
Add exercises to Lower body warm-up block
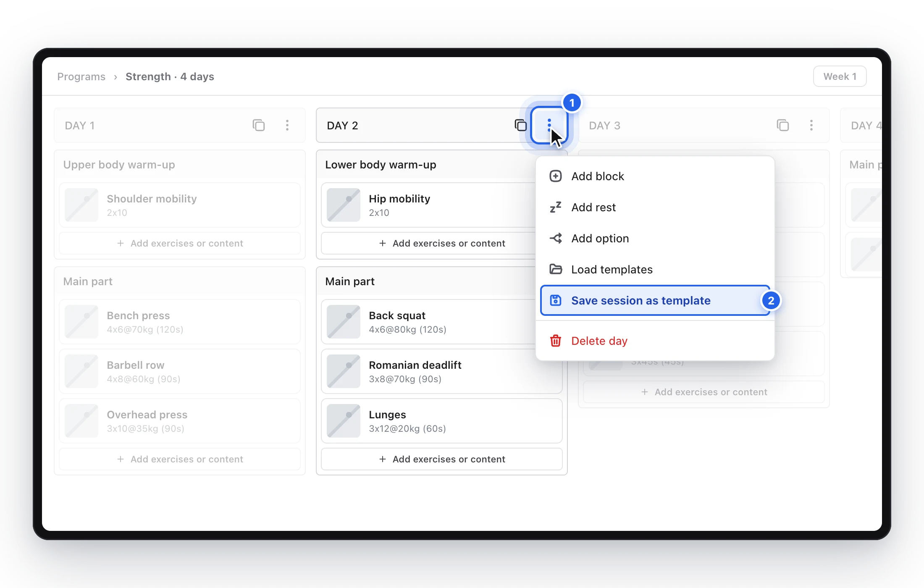442,244
